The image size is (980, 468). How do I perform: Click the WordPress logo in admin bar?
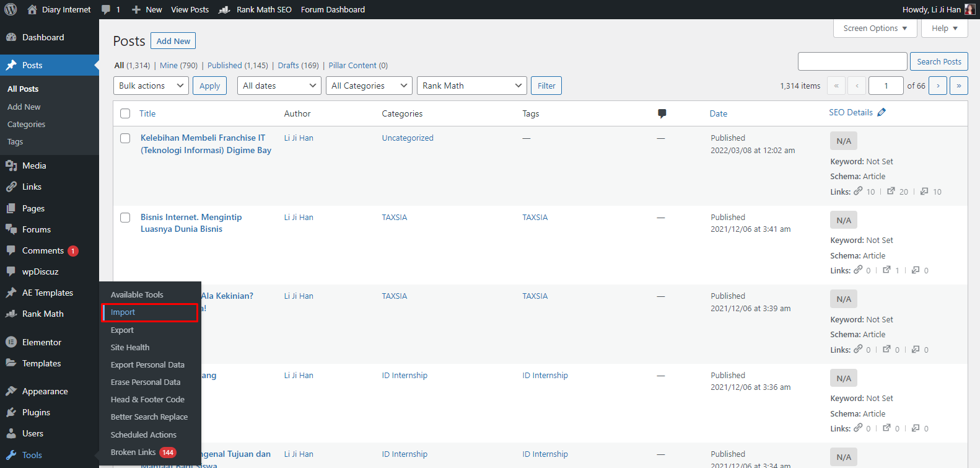[11, 9]
